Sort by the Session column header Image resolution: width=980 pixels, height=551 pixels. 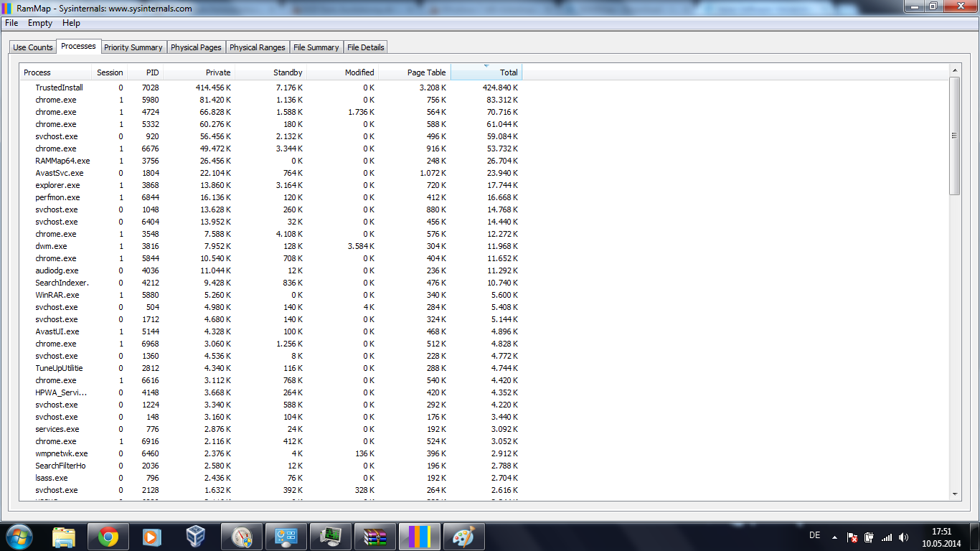click(x=110, y=72)
